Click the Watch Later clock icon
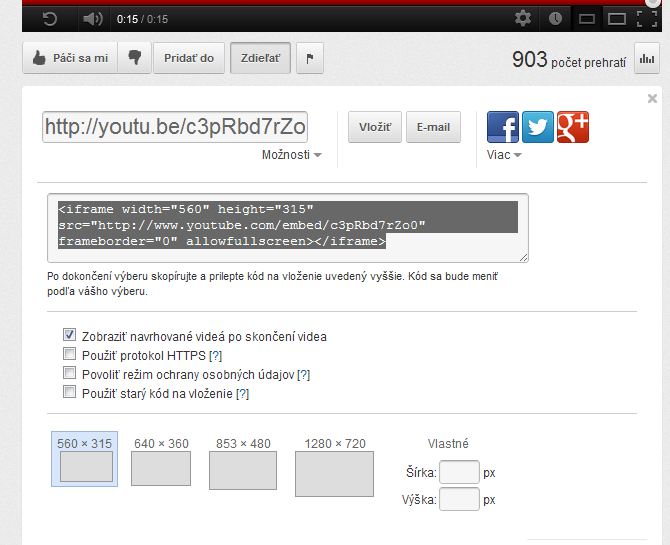The height and width of the screenshot is (545, 670). [x=555, y=18]
